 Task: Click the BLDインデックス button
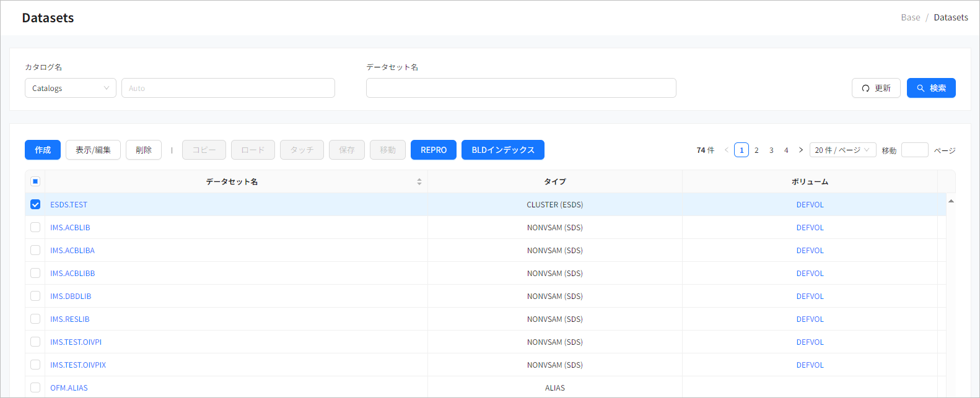coord(503,150)
